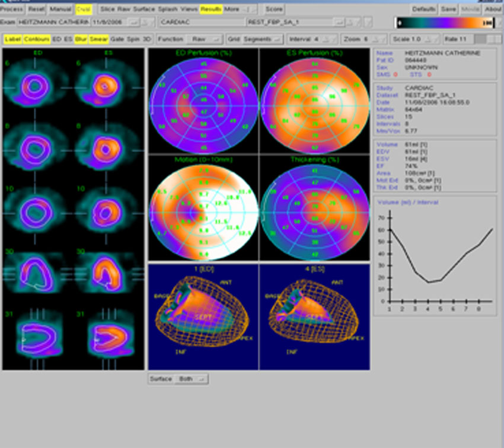Image resolution: width=504 pixels, height=448 pixels.
Task: Open the Splash page
Action: 168,9
